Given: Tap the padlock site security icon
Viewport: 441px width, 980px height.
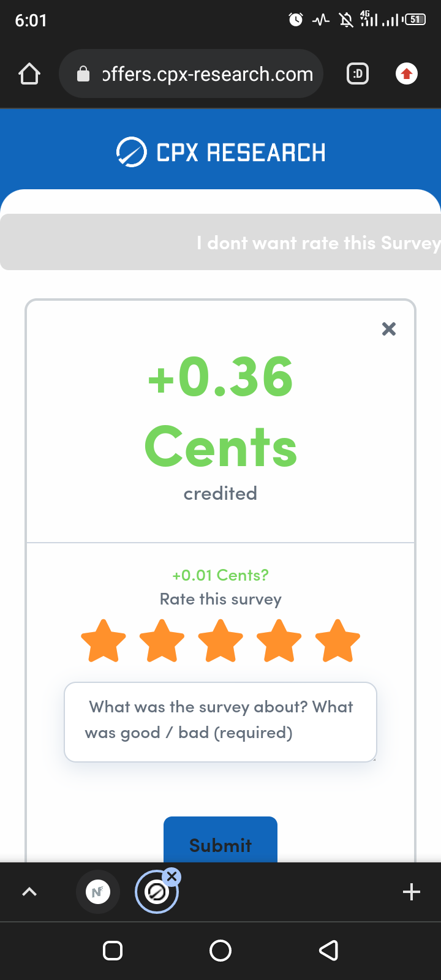Looking at the screenshot, I should pyautogui.click(x=83, y=74).
